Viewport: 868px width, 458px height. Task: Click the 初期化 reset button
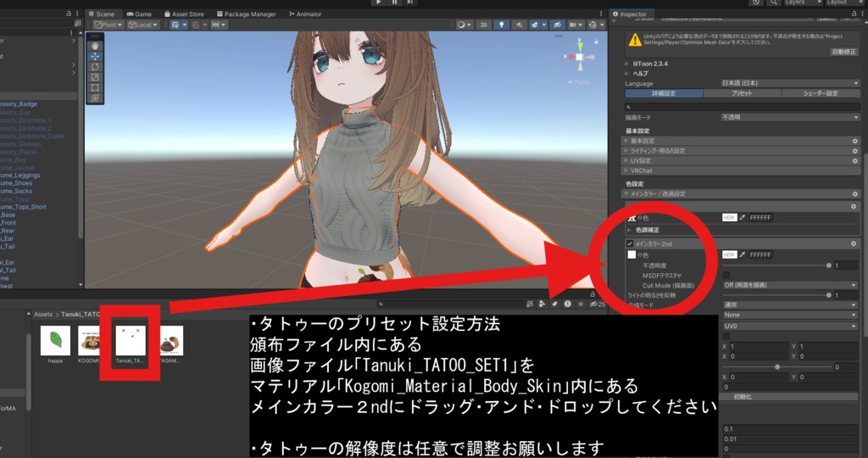coord(743,397)
